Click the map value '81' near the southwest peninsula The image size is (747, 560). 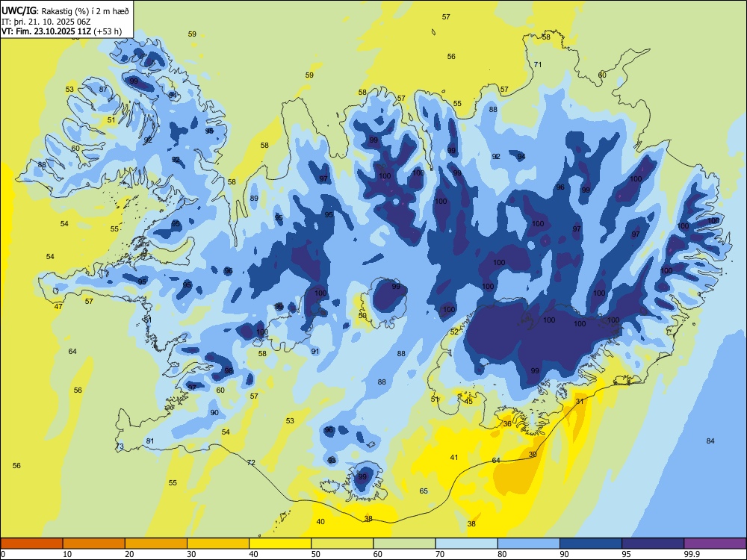pos(150,441)
